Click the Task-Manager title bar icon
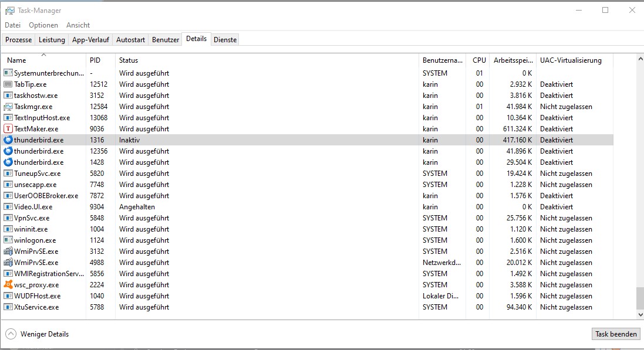Image resolution: width=644 pixels, height=350 pixels. [10, 11]
